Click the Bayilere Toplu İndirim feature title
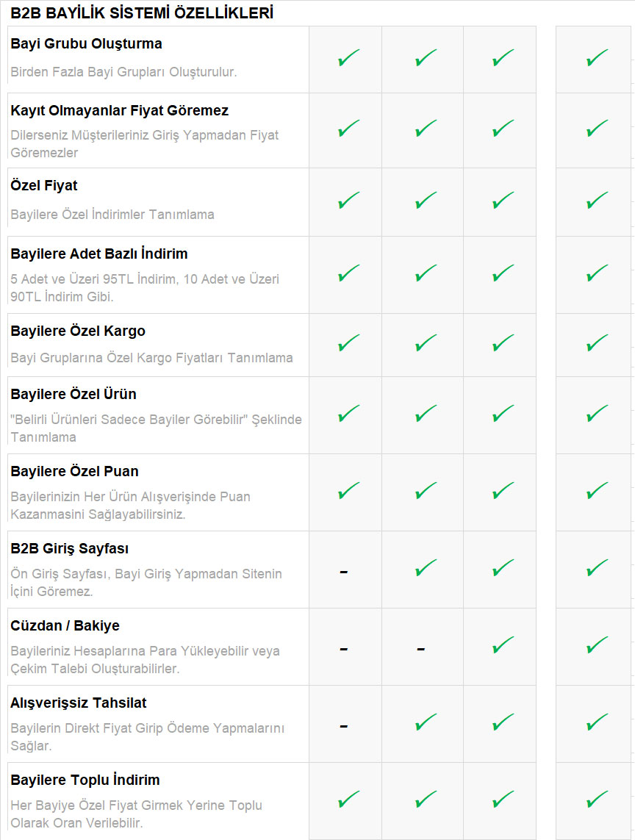Image resolution: width=635 pixels, height=840 pixels. pos(85,780)
